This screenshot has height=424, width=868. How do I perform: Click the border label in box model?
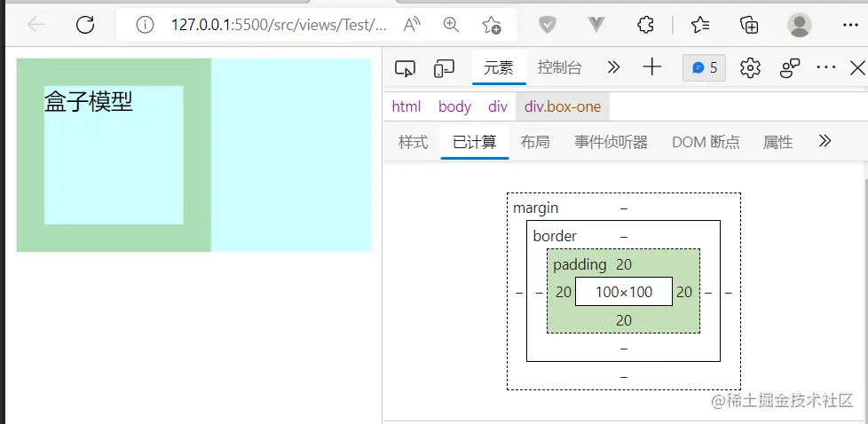pos(555,236)
